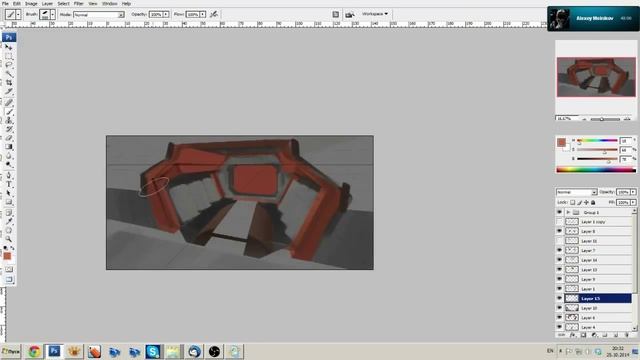Open the Edit menu
The height and width of the screenshot is (360, 640).
tap(17, 4)
